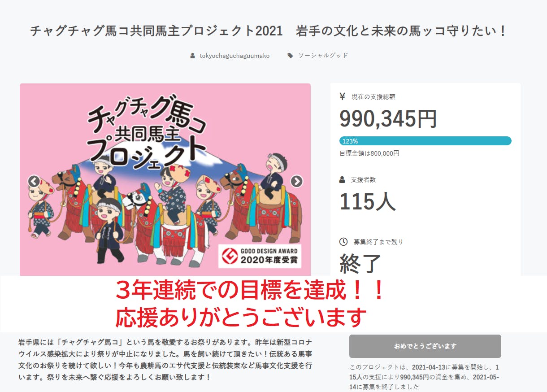Click the project description paragraph about 岩手県
Viewport: 547px width, 392px height.
165,360
